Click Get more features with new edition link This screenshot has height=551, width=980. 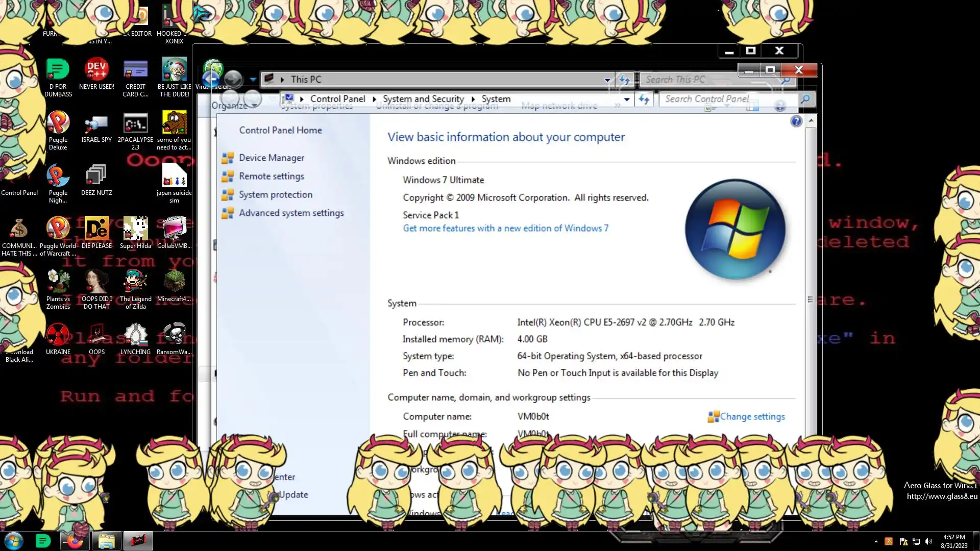tap(505, 229)
